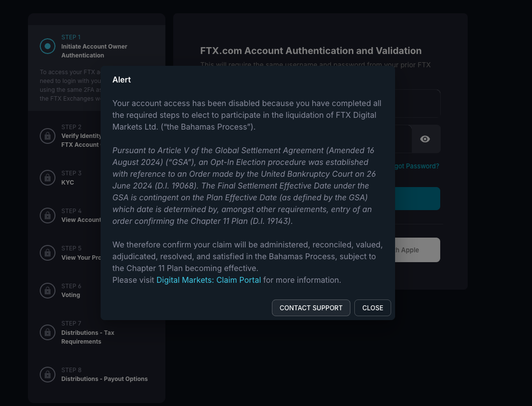This screenshot has height=406, width=532.
Task: Click the paragraph starting 'Your account access has been disabled'
Action: [247, 115]
